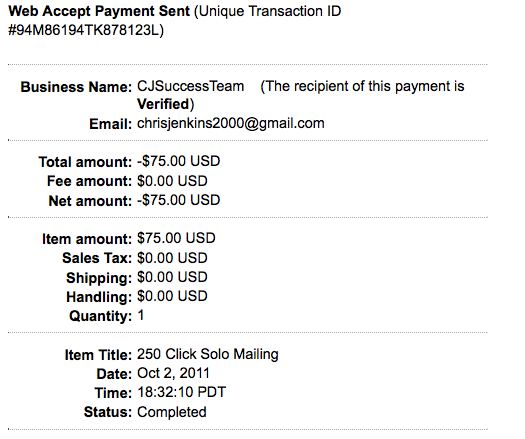Click the Completed status value
The width and height of the screenshot is (525, 439).
pos(172,412)
